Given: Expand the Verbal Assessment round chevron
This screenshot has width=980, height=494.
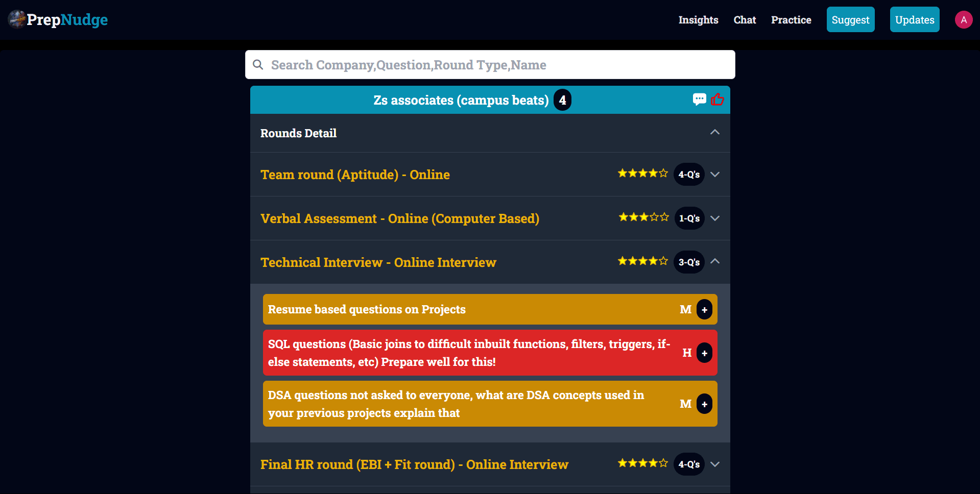Looking at the screenshot, I should click(x=715, y=218).
